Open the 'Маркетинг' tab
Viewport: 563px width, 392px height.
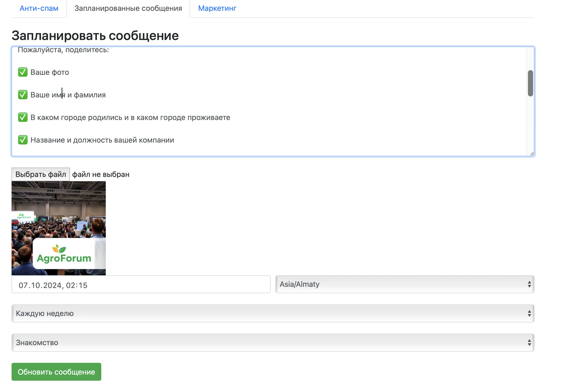tap(217, 8)
